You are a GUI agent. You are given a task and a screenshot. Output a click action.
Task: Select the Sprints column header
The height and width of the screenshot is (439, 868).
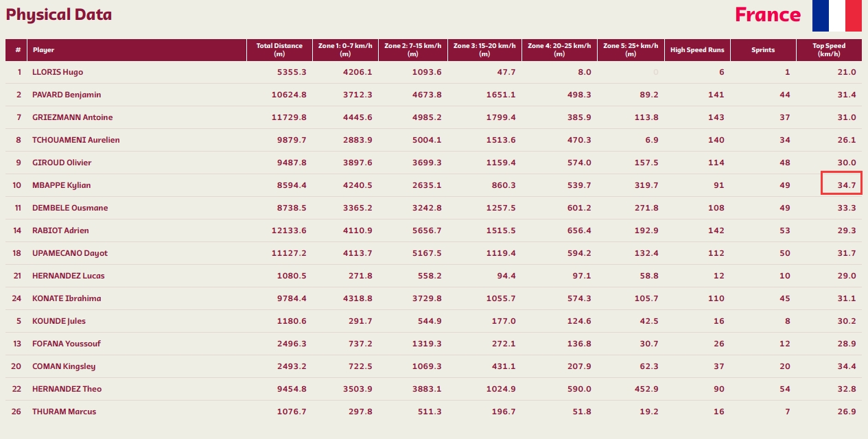tap(763, 50)
